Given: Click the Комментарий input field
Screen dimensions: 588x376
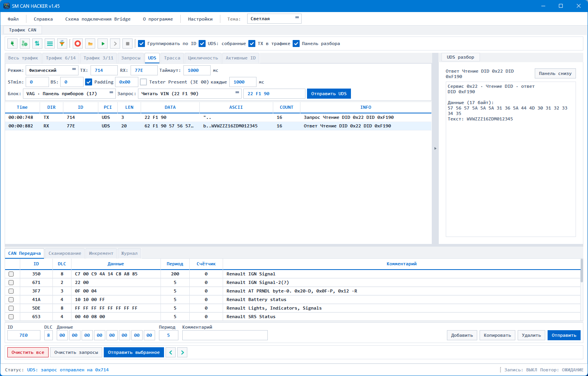Looking at the screenshot, I should click(x=225, y=335).
